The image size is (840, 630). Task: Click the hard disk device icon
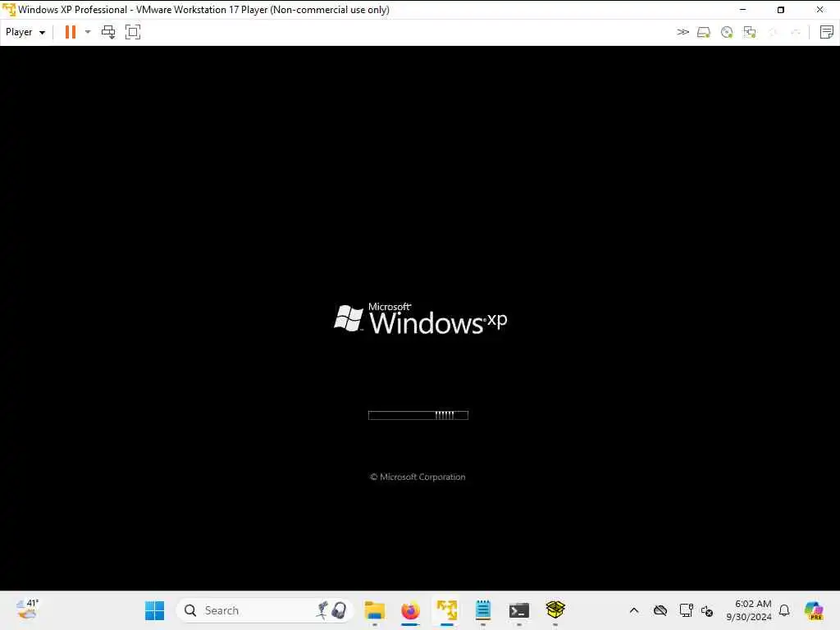703,33
